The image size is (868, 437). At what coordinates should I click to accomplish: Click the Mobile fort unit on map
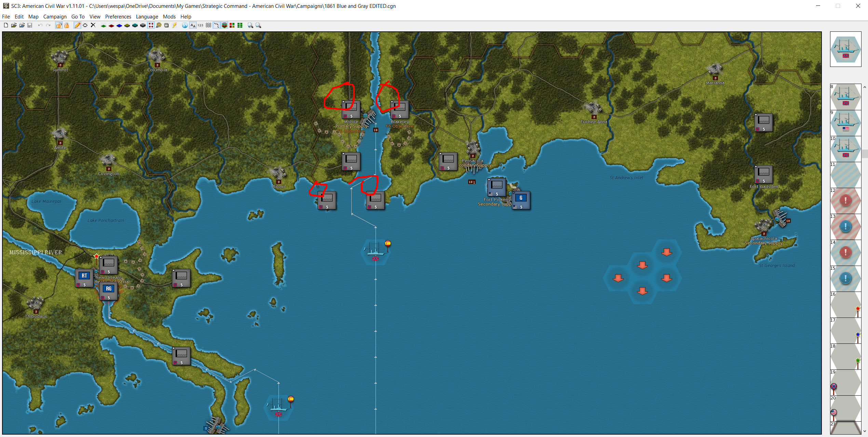pos(351,109)
